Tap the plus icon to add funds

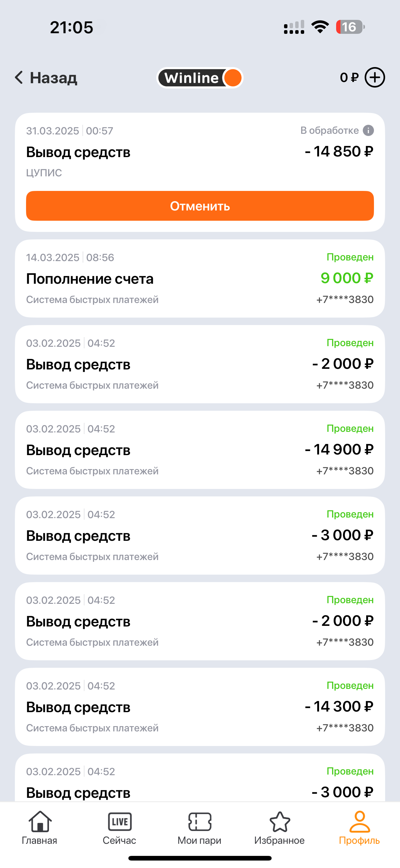[375, 78]
